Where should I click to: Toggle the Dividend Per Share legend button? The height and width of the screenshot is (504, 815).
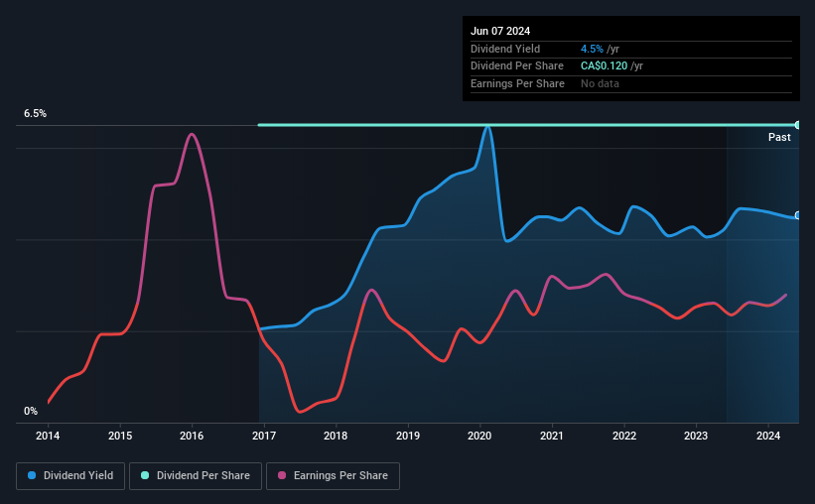(x=196, y=476)
